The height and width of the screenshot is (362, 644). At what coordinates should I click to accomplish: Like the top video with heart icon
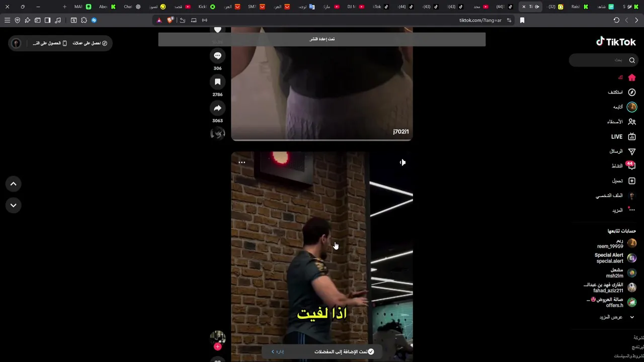point(217,30)
